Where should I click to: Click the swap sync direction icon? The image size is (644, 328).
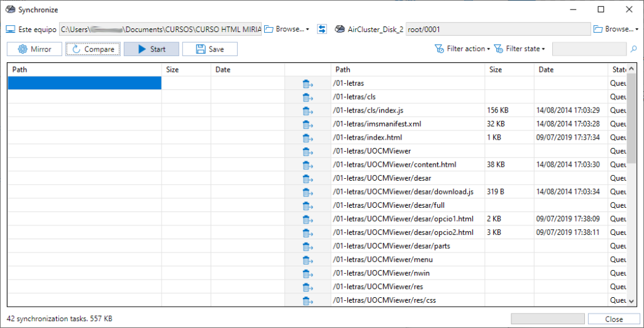[322, 29]
